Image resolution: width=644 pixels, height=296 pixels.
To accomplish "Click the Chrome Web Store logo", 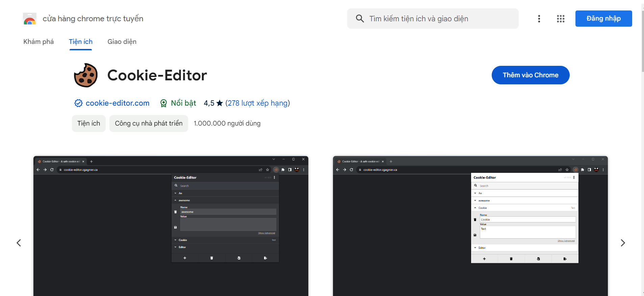I will tap(30, 19).
